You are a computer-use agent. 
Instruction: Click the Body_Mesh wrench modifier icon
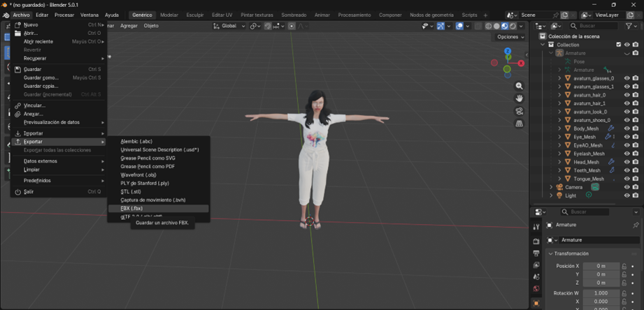(610, 128)
